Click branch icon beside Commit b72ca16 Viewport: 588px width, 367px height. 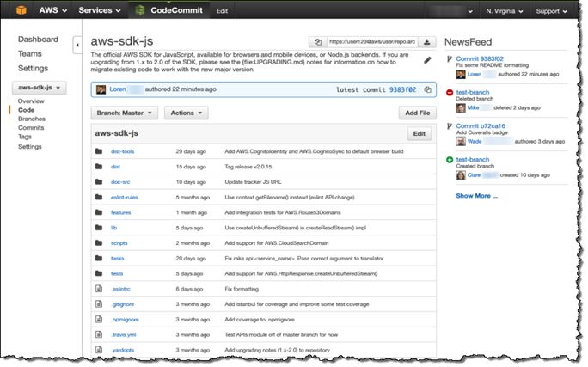[x=450, y=126]
